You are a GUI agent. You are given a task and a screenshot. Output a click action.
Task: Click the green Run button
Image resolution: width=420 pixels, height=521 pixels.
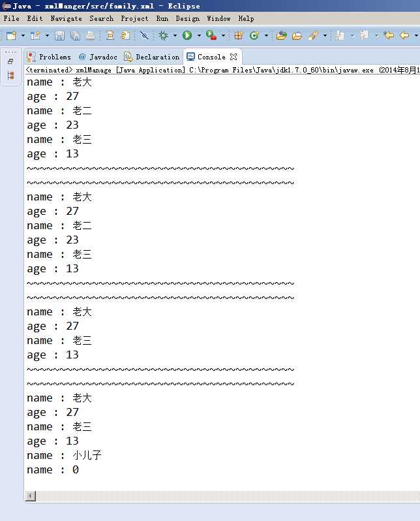(187, 35)
